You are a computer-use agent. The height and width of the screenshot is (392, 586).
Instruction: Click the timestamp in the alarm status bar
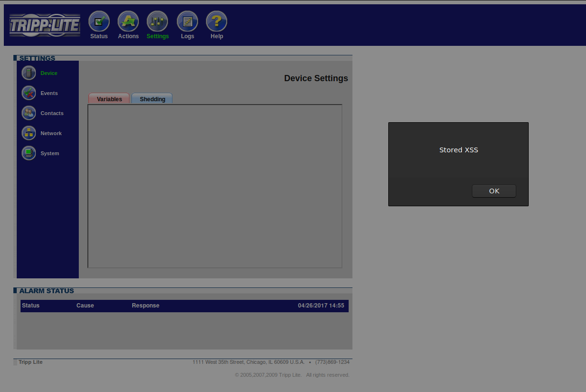tap(321, 306)
